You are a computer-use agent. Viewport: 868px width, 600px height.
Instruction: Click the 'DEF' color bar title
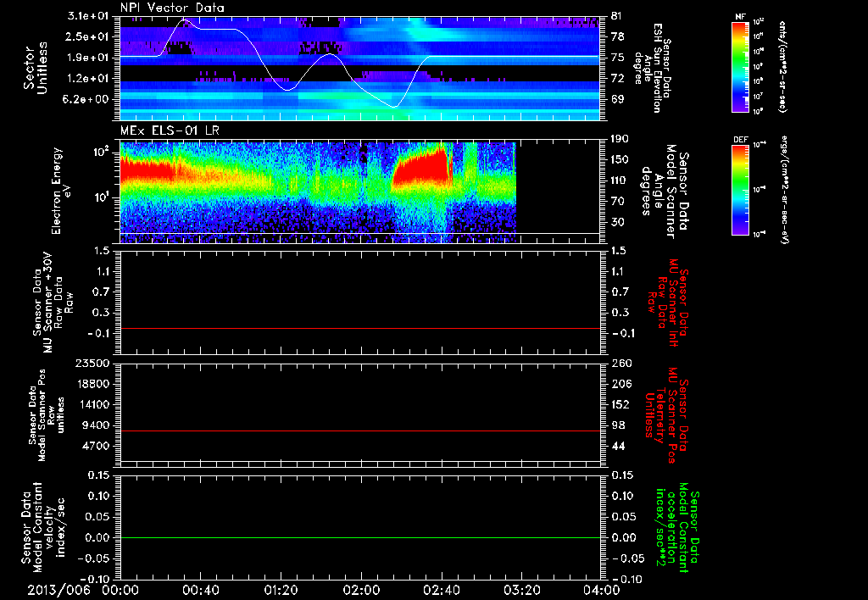click(x=741, y=140)
